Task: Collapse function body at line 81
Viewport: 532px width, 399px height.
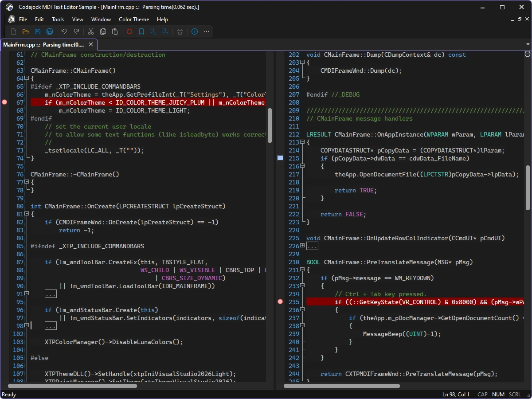Action: point(27,214)
